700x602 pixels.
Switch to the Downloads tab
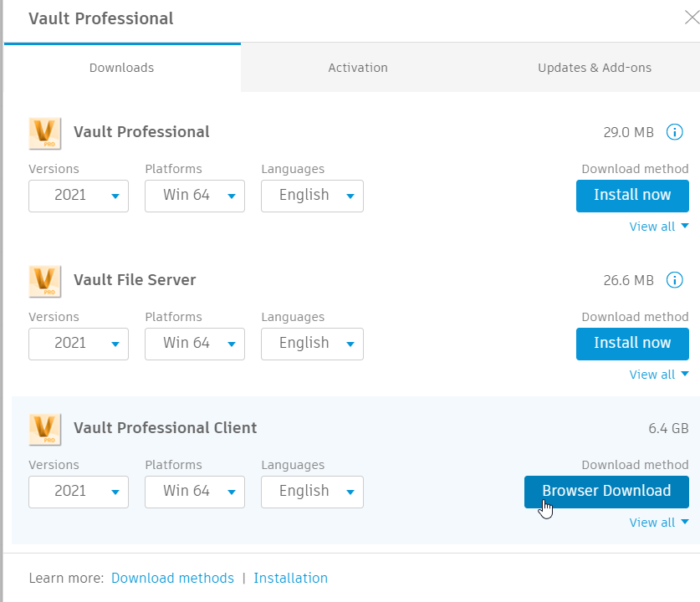[122, 68]
